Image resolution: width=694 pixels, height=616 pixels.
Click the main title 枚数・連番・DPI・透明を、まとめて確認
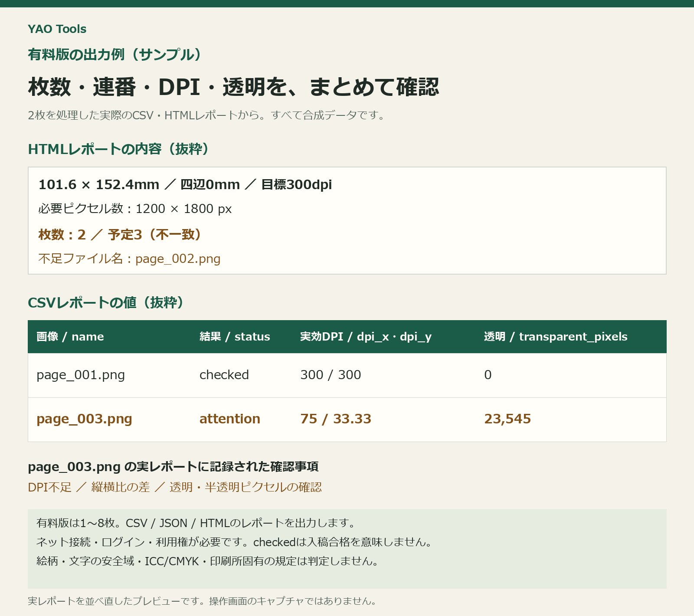tap(233, 87)
